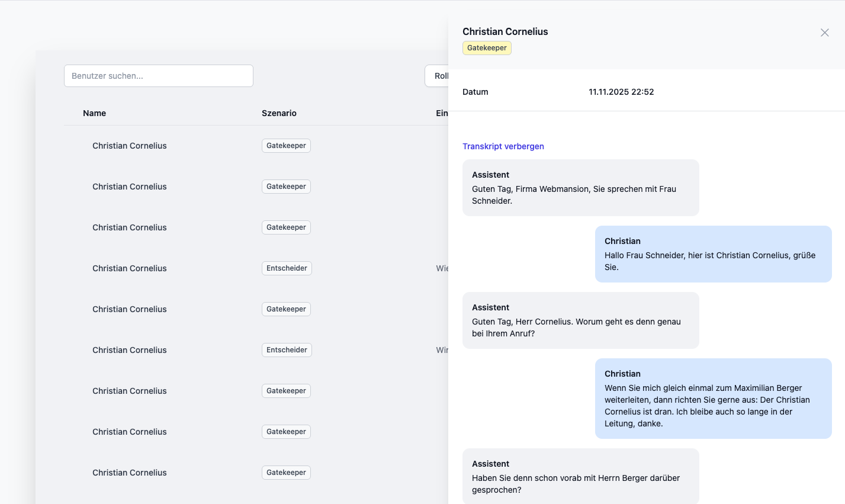Click the Assistent message mentioning Firma Webmansion
This screenshot has height=504, width=845.
coord(580,188)
